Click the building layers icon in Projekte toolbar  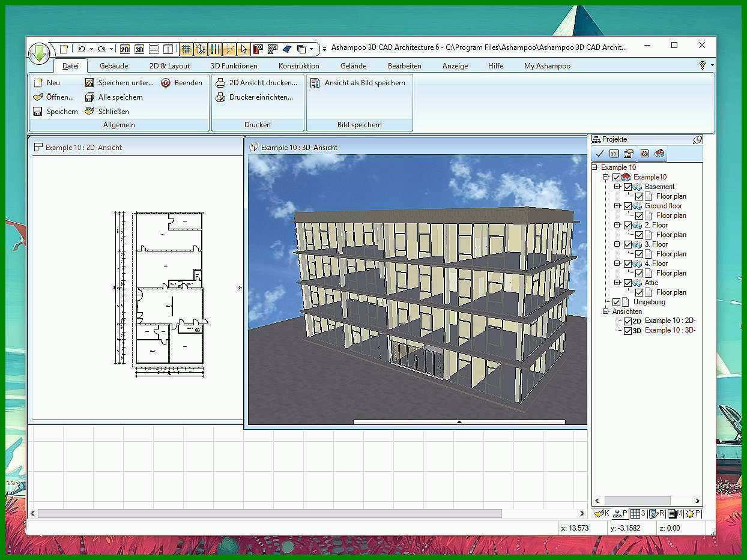click(659, 154)
